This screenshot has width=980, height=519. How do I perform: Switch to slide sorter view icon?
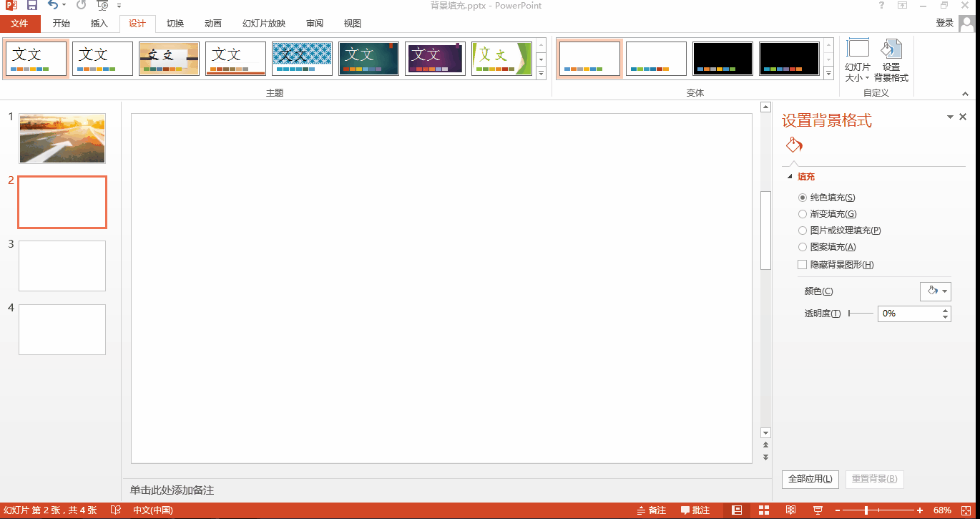pos(764,510)
